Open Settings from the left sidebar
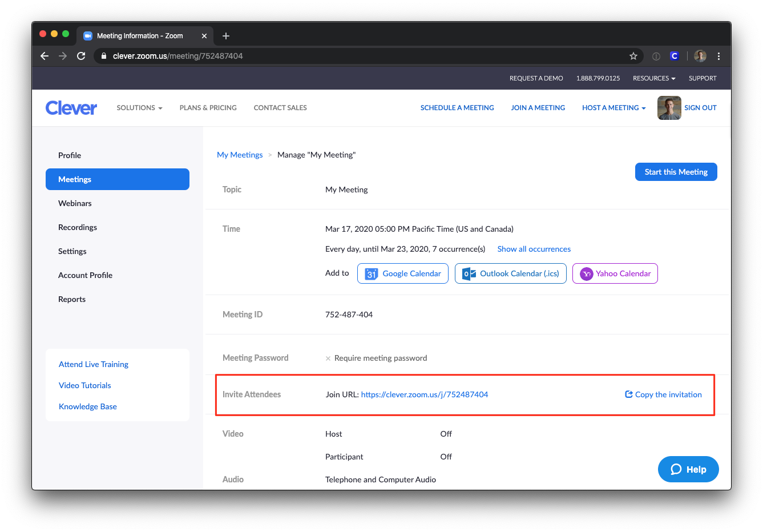 [x=72, y=251]
